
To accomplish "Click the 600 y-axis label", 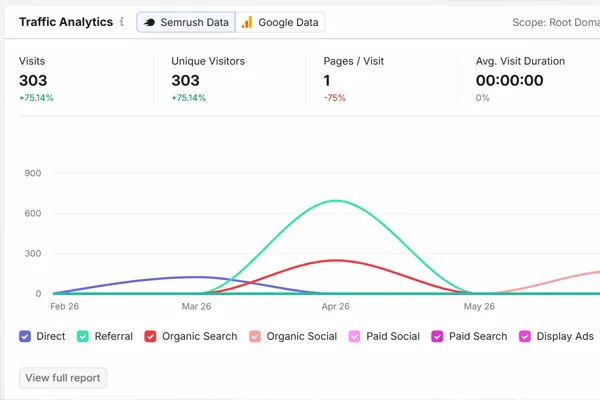I will point(33,213).
